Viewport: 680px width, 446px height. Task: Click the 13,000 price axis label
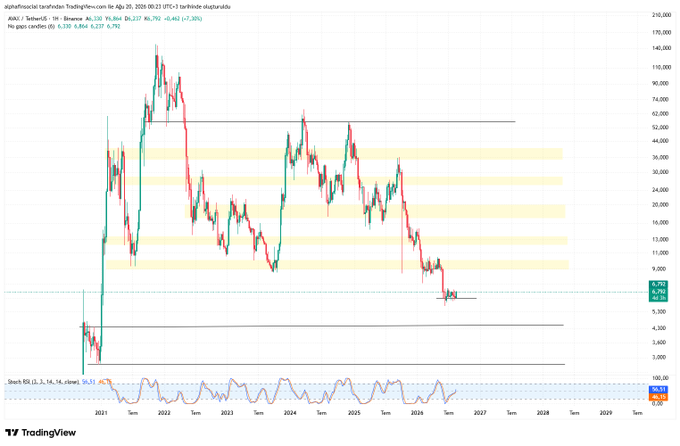point(660,239)
